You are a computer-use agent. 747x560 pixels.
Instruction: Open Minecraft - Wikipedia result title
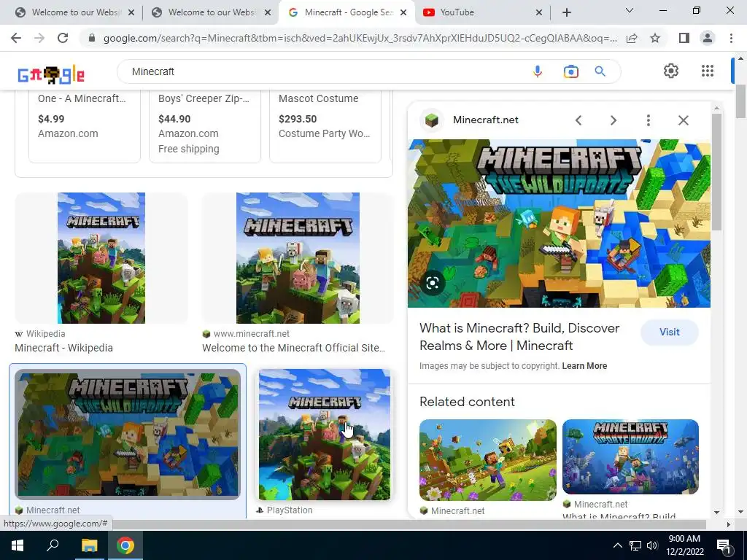(x=64, y=348)
